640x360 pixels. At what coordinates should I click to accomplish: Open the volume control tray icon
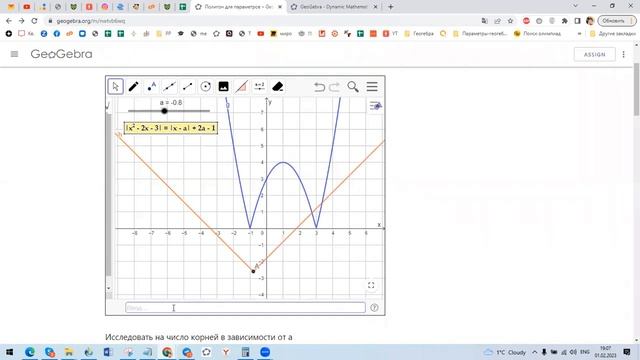point(573,352)
